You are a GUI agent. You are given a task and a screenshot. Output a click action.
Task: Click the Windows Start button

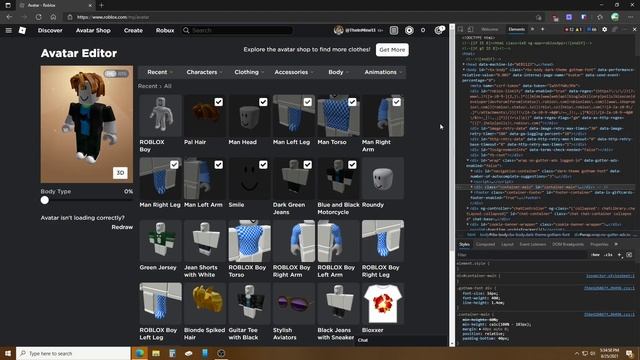tap(7, 353)
